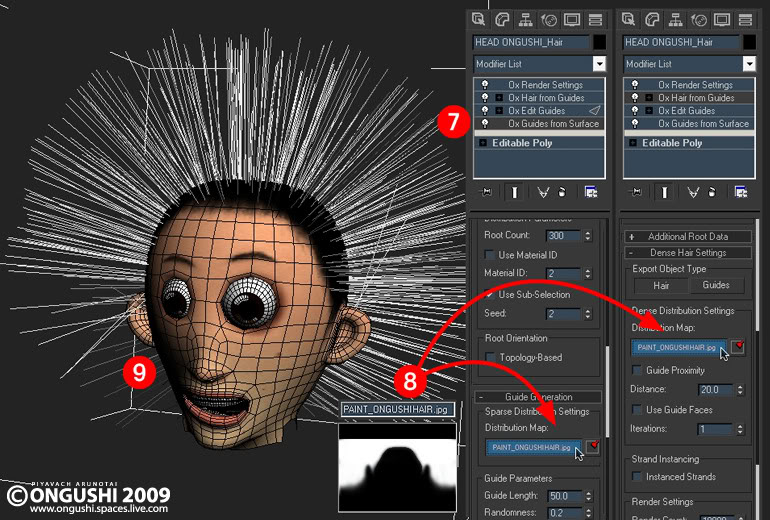Click PAINT_ONGUSHIHAIR.jpg button under Dense Distribution Settings
The width and height of the screenshot is (770, 520).
coord(679,347)
